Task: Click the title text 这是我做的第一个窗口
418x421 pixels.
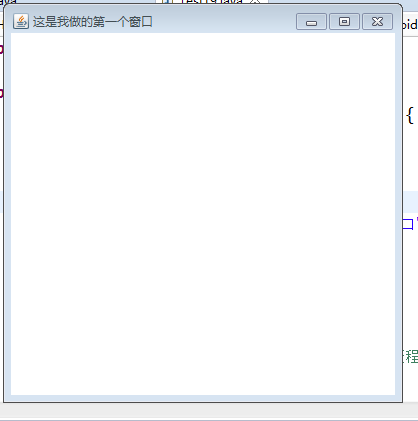Action: click(x=93, y=22)
